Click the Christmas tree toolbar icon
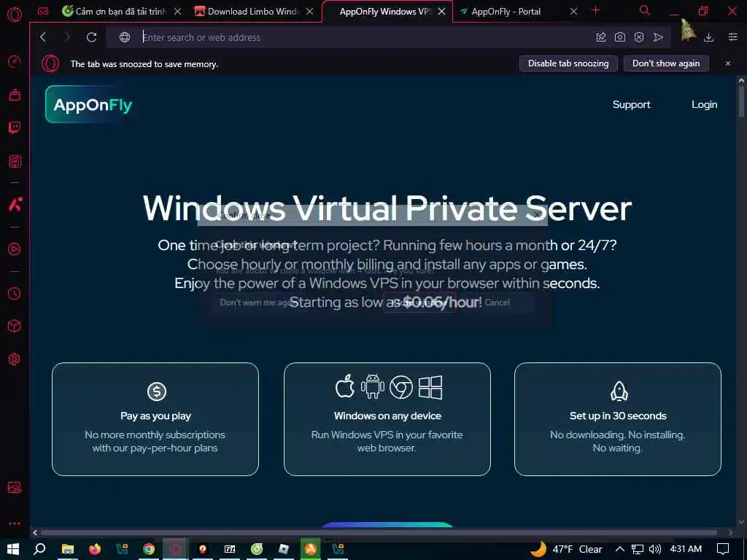 tap(687, 31)
